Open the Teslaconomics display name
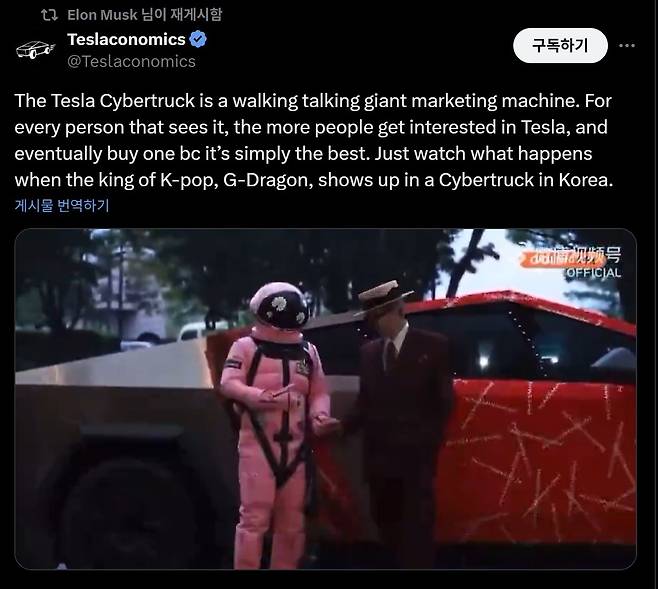The height and width of the screenshot is (589, 658). coord(126,39)
